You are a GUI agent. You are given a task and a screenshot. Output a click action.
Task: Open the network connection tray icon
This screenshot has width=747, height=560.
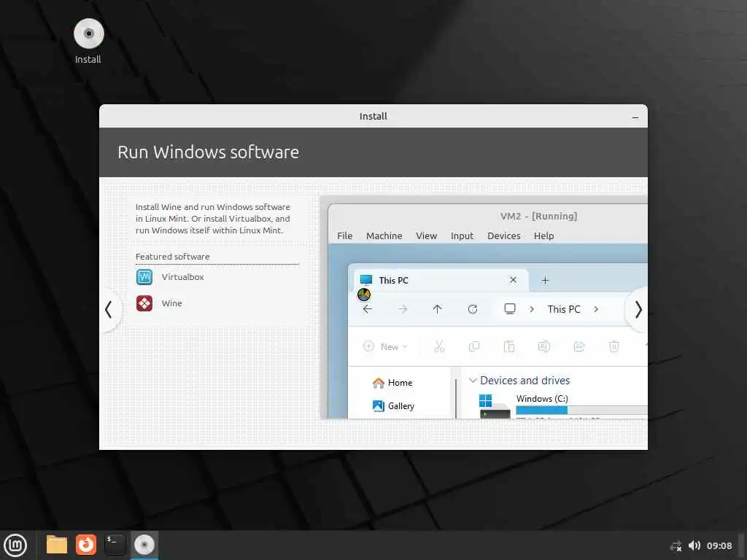676,545
